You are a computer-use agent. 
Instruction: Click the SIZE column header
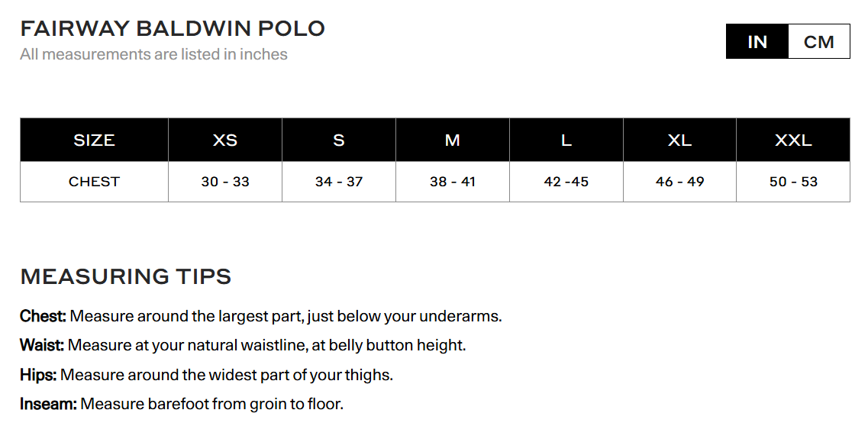point(94,140)
